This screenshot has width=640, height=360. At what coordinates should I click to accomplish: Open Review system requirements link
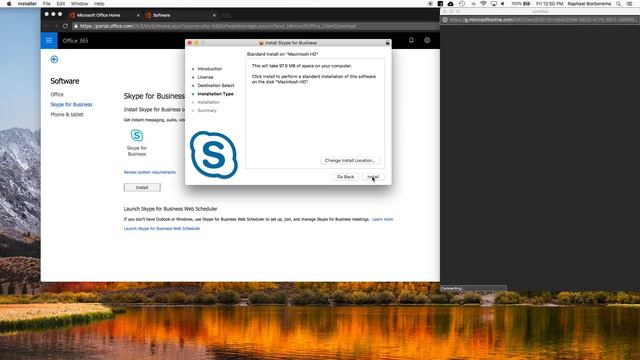click(x=150, y=172)
